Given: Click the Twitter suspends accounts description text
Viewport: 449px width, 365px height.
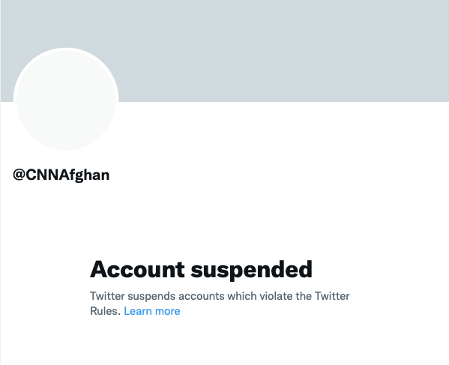Looking at the screenshot, I should click(x=220, y=303).
